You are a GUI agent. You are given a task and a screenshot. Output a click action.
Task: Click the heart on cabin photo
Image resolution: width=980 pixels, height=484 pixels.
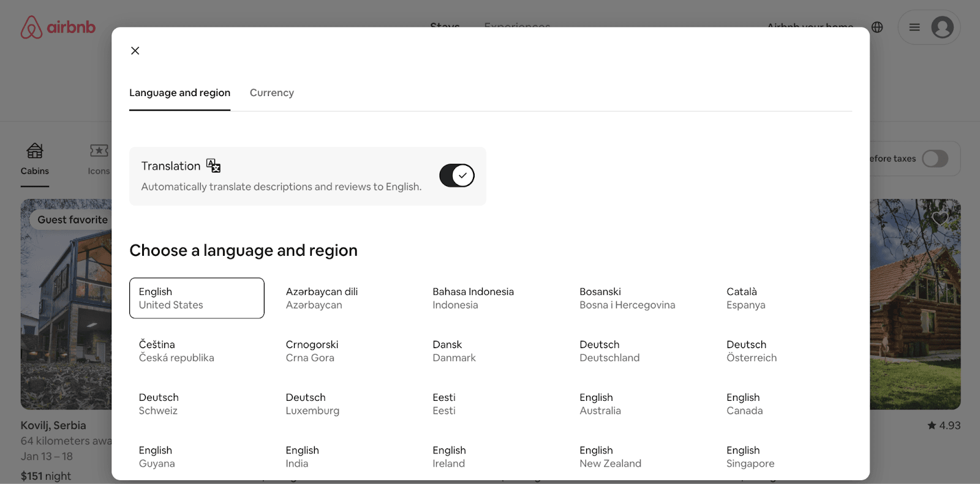coord(940,218)
